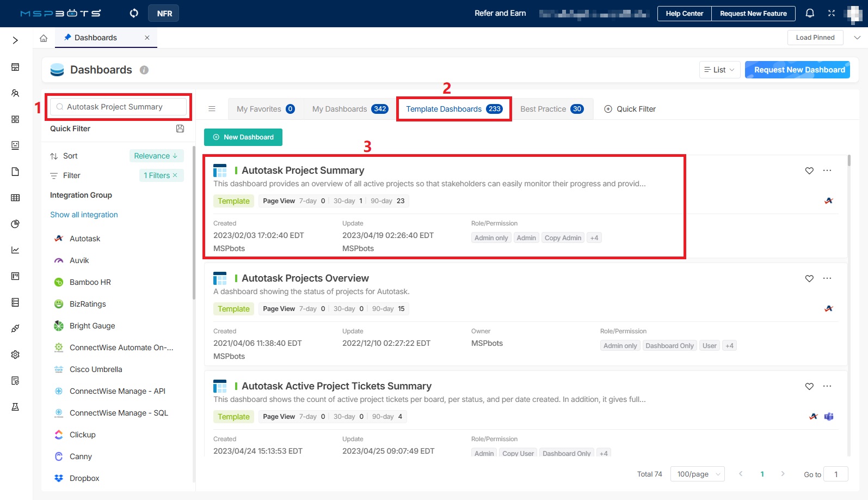Favorite the Autotask Project Summary dashboard
868x500 pixels.
[809, 170]
